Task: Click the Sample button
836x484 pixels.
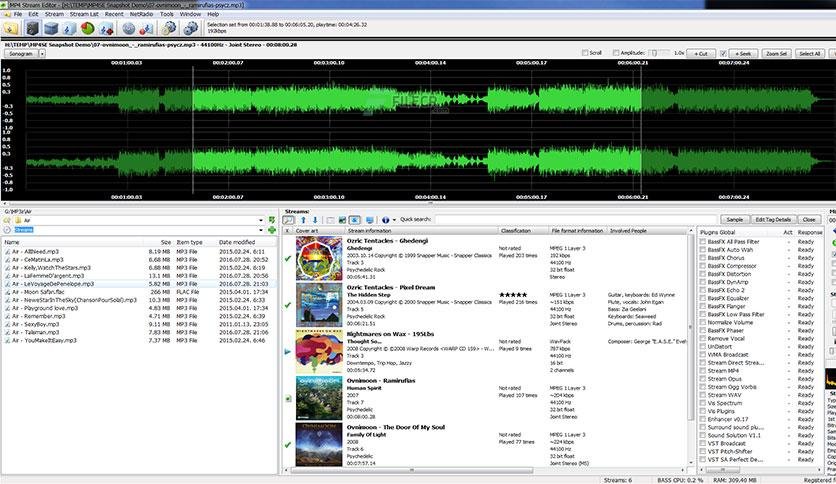Action: coord(734,220)
